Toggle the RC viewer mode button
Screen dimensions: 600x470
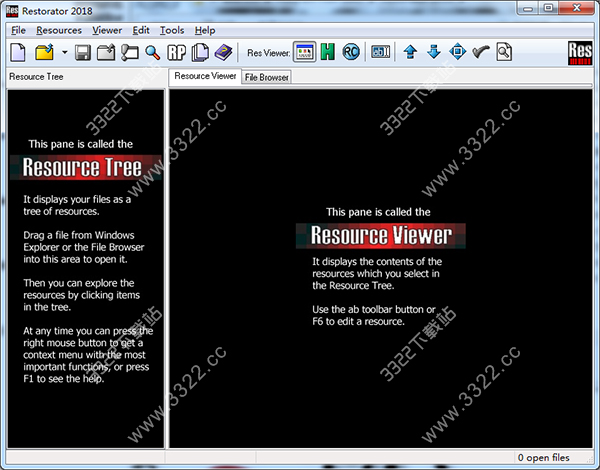tap(351, 51)
